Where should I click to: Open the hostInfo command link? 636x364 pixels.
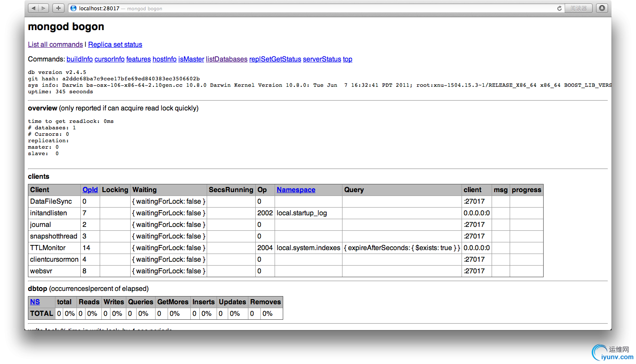click(165, 59)
